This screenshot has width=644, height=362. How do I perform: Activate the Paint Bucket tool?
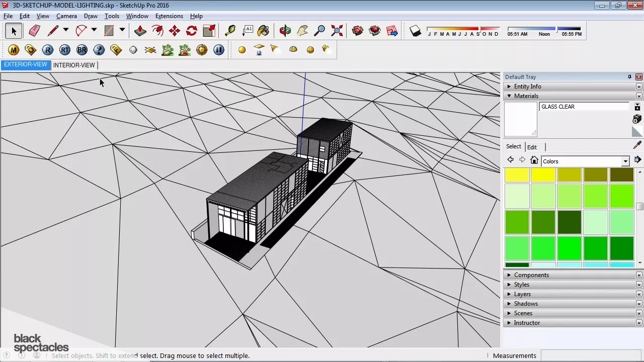263,31
